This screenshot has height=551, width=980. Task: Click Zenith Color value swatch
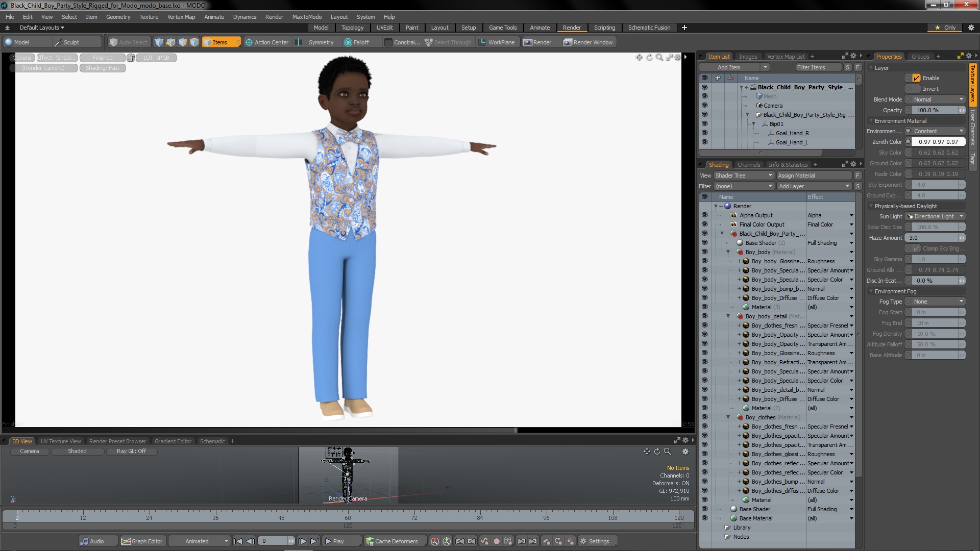938,142
